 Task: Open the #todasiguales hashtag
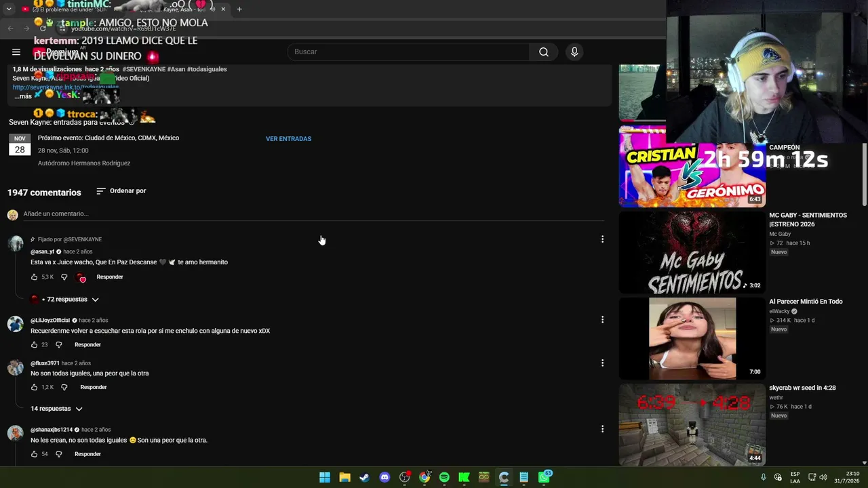pyautogui.click(x=207, y=69)
